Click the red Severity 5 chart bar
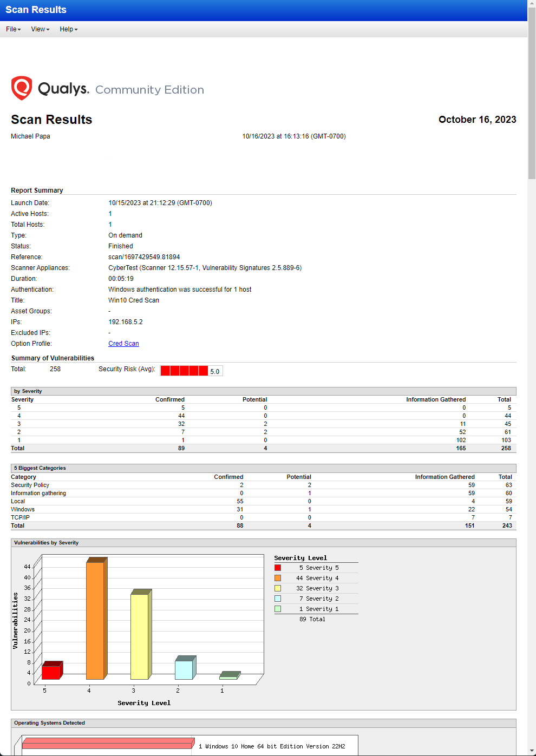This screenshot has height=756, width=536. (x=50, y=671)
